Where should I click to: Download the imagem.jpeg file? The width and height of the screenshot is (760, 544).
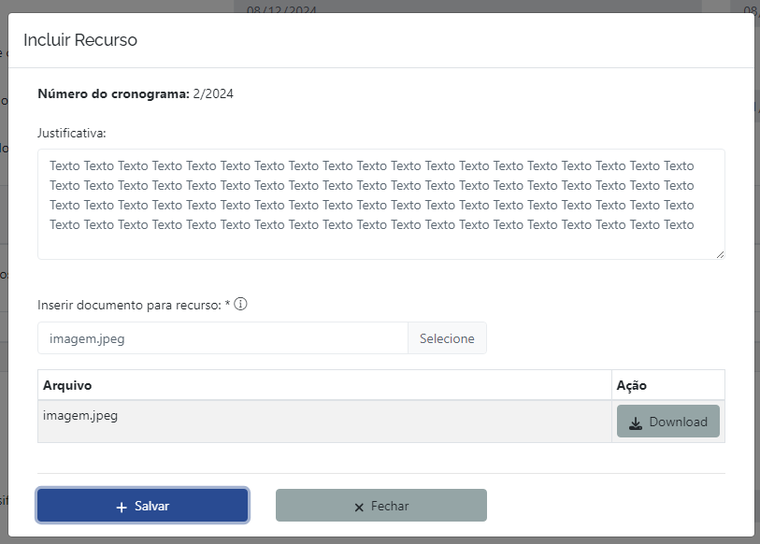[x=668, y=421]
